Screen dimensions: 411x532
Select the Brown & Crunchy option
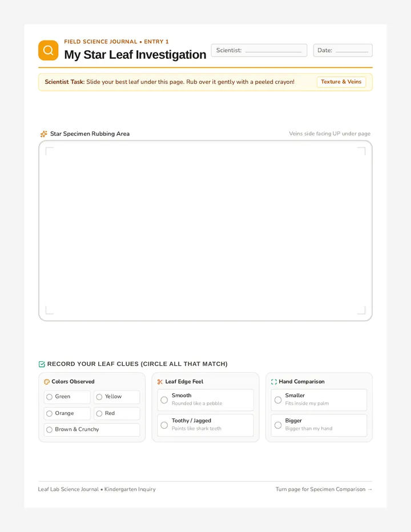point(92,429)
